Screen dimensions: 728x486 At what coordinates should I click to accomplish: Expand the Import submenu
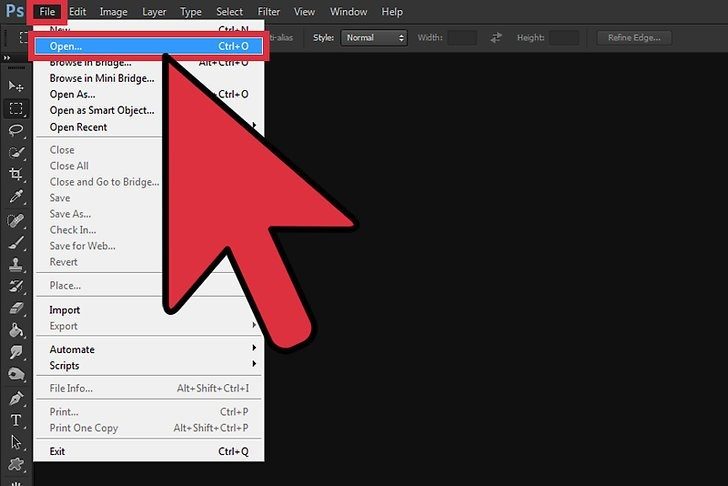tap(65, 310)
